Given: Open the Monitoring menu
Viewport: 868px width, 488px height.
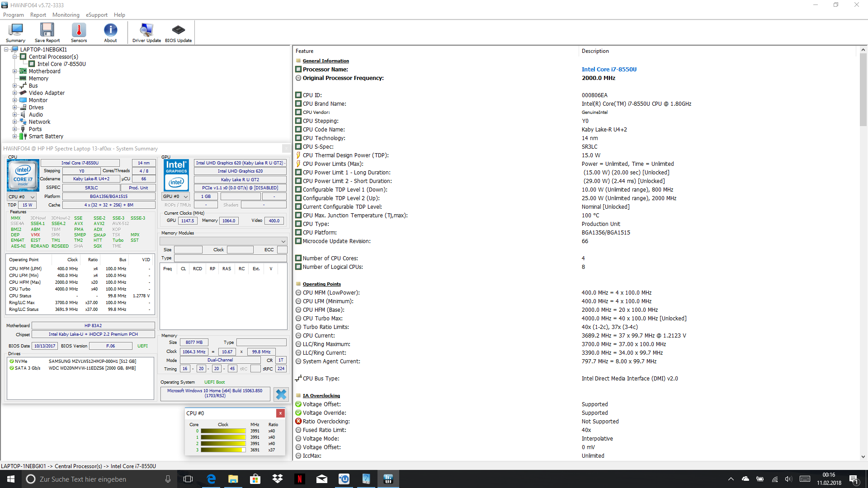Looking at the screenshot, I should click(66, 15).
